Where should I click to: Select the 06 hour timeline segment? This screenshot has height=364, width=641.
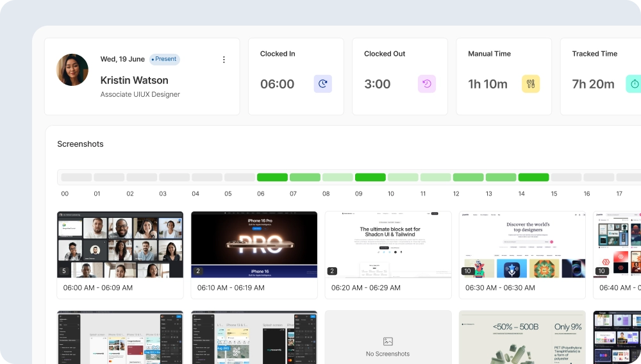click(272, 178)
